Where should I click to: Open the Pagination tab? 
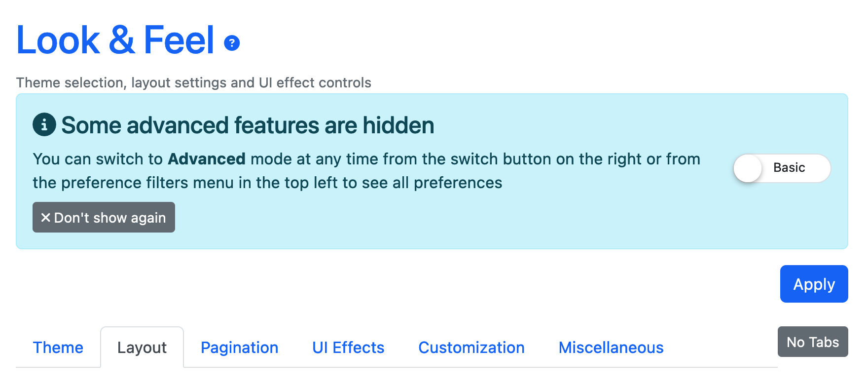240,348
